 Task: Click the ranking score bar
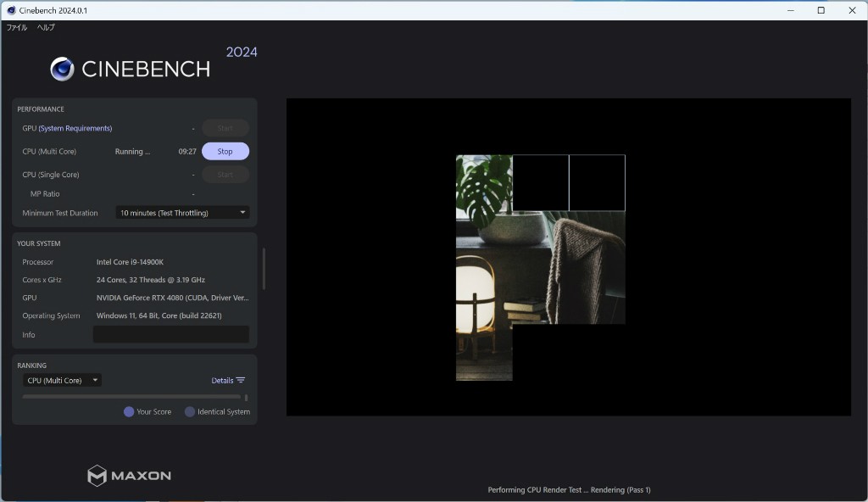(131, 397)
